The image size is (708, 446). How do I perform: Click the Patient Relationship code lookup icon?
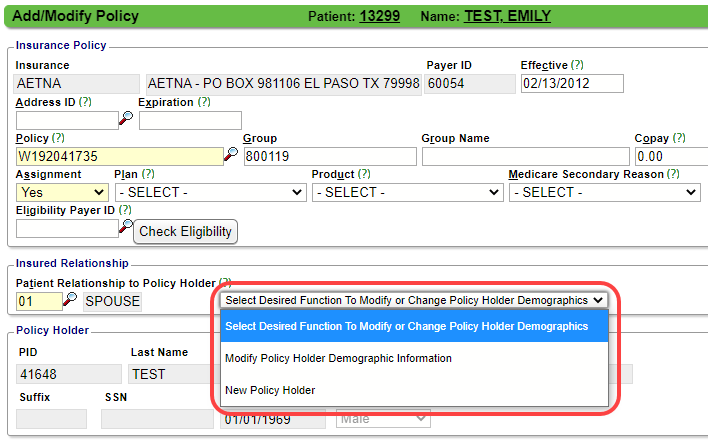[70, 300]
